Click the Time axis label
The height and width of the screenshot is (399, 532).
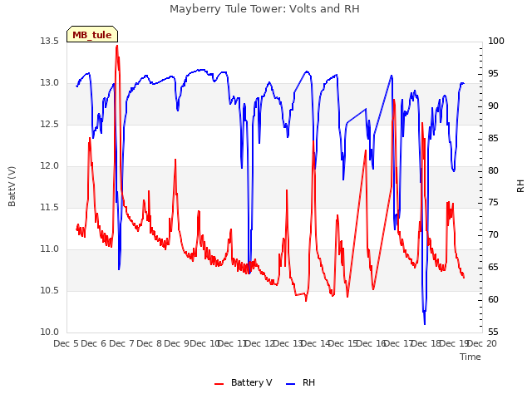tap(470, 357)
